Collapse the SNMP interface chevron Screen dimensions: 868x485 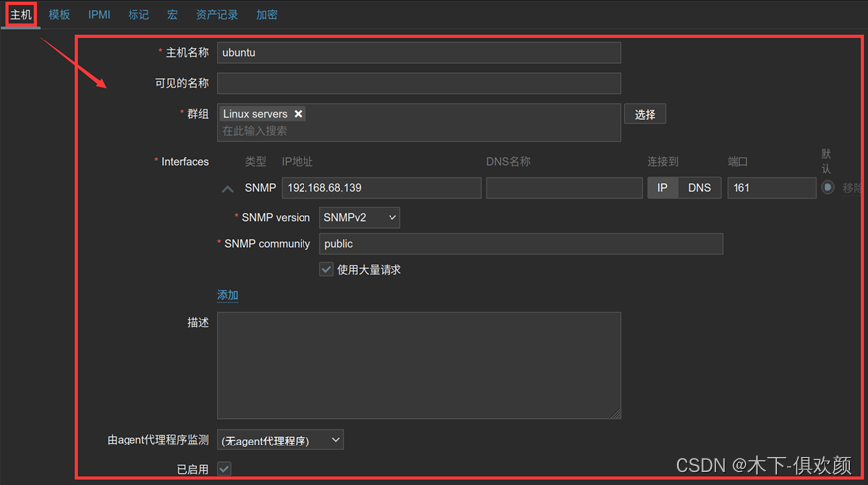227,188
